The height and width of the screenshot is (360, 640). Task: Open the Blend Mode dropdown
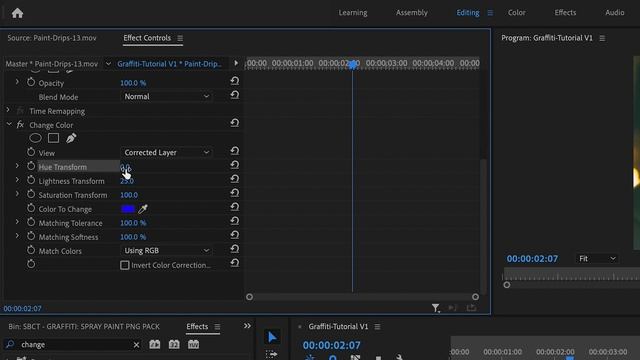166,97
